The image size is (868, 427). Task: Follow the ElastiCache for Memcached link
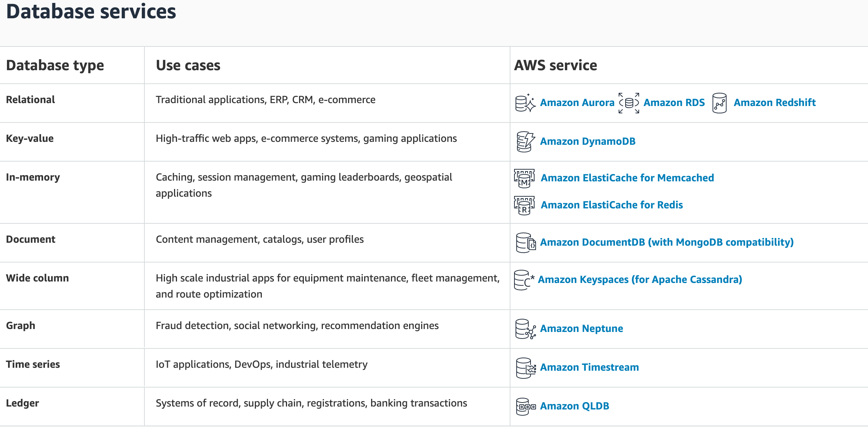[x=627, y=178]
